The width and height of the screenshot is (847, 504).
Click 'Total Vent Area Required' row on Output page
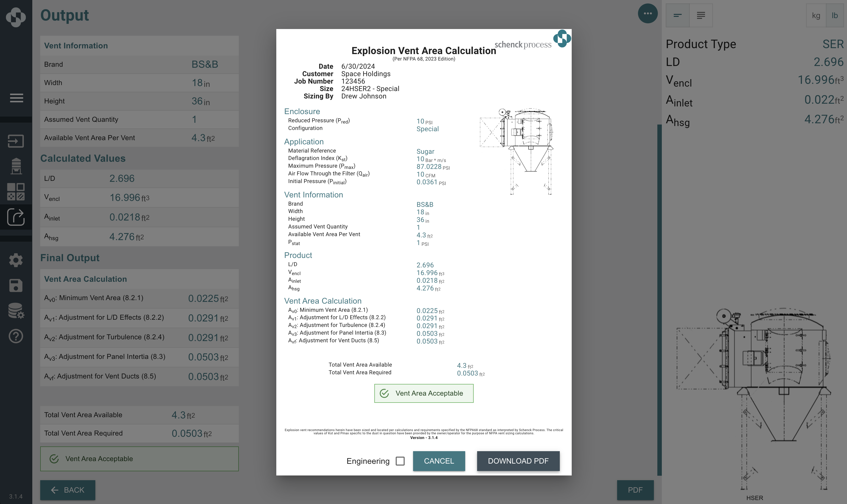pyautogui.click(x=139, y=433)
